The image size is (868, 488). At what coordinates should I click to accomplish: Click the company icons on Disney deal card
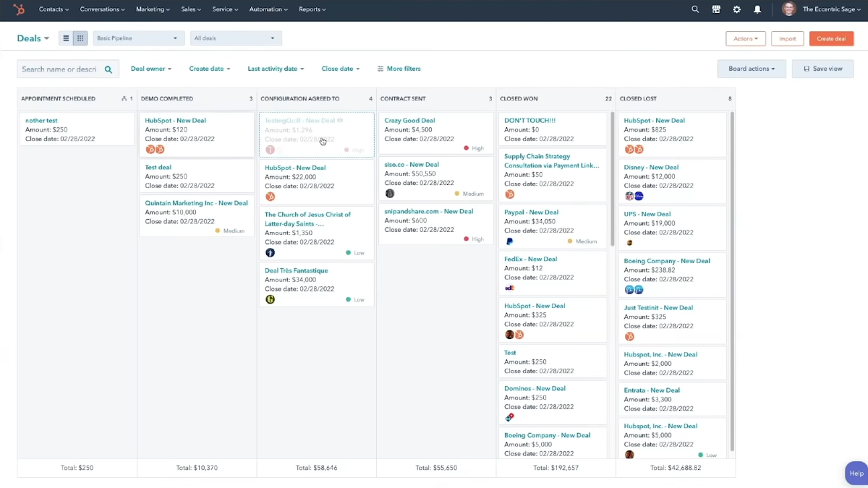[634, 196]
